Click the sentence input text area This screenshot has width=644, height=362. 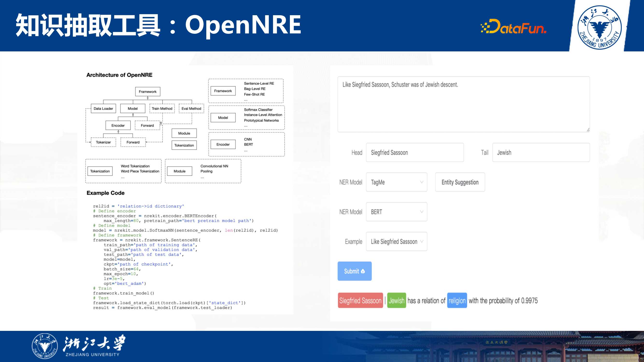click(464, 104)
